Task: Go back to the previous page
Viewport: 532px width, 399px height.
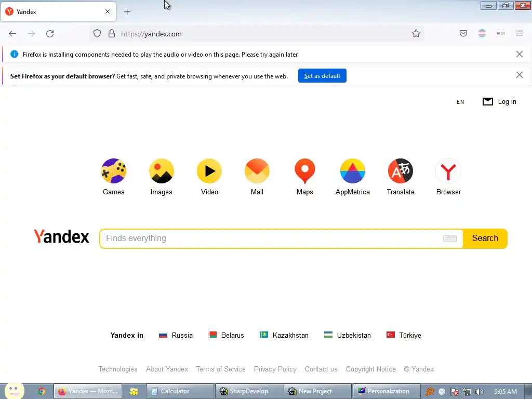Action: pyautogui.click(x=12, y=34)
